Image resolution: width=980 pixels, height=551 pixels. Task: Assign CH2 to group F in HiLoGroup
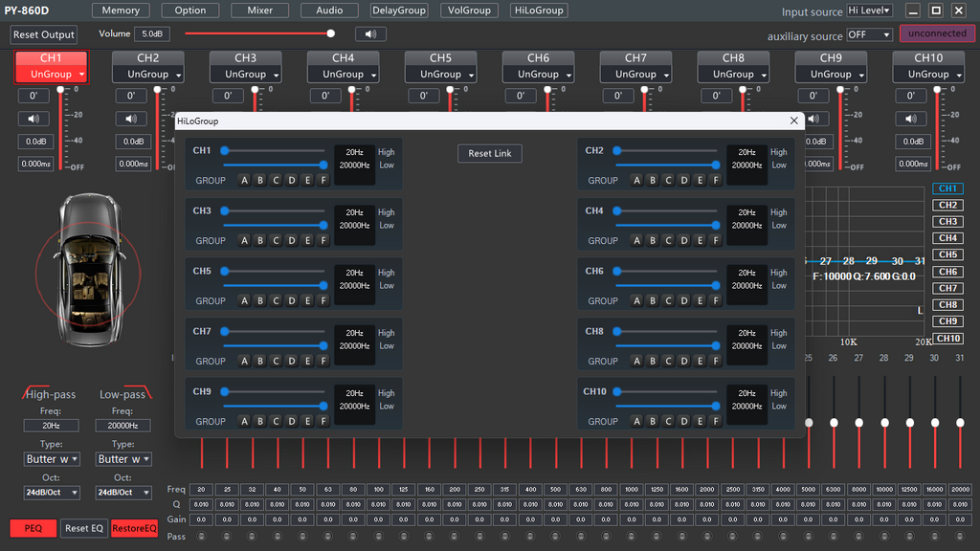click(716, 180)
